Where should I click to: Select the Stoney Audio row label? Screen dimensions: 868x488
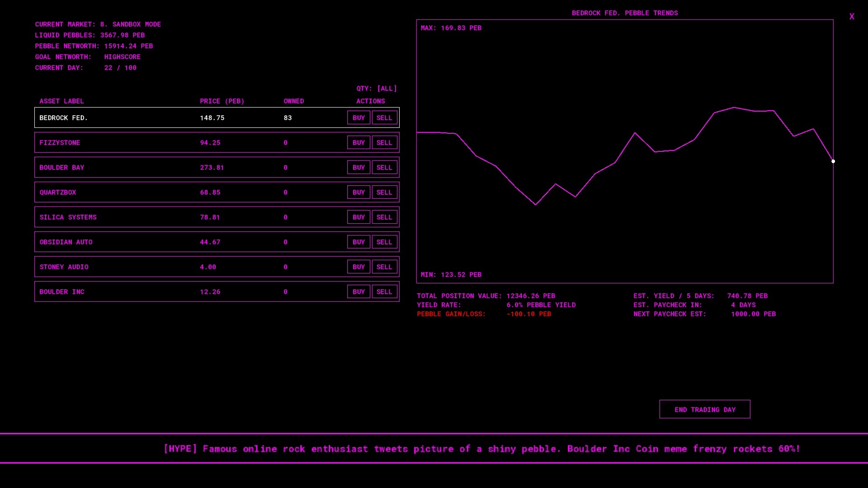click(x=64, y=267)
